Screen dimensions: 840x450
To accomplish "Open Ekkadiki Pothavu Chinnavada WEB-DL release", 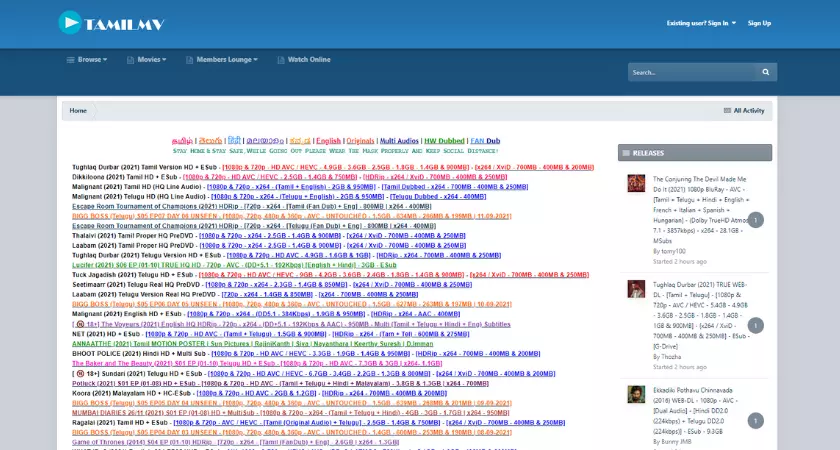I will coord(696,411).
